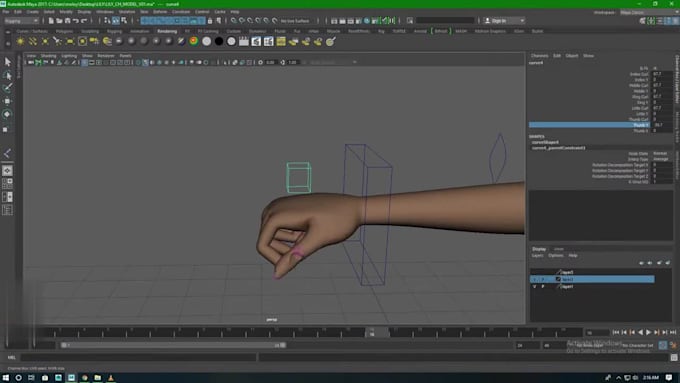The height and width of the screenshot is (383, 680).
Task: Open the Constrain menu
Action: pos(181,12)
